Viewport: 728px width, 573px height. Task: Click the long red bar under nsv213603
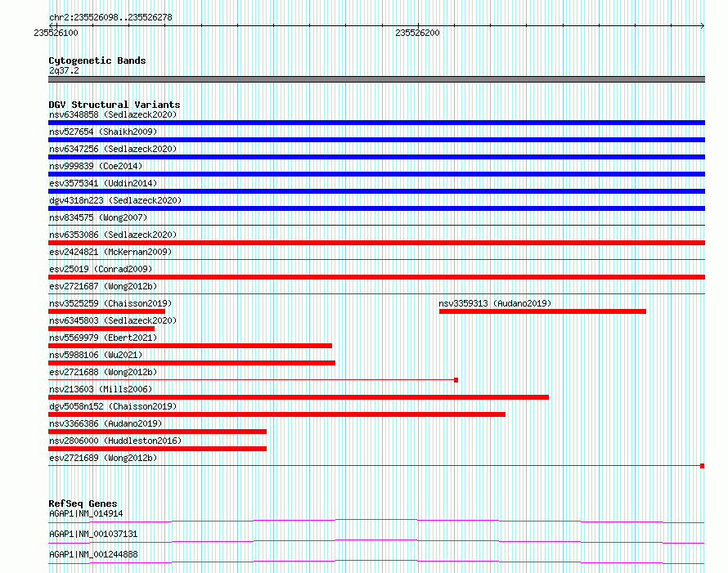pyautogui.click(x=299, y=397)
